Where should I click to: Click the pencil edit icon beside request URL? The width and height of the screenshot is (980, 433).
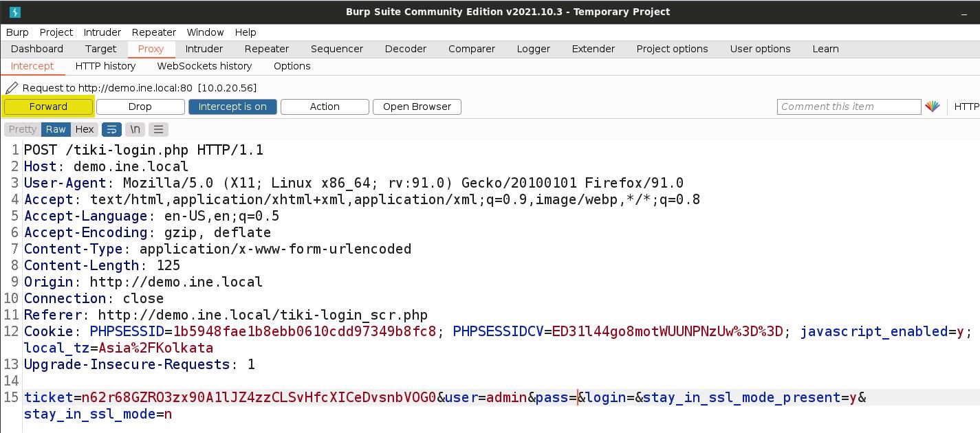click(12, 88)
